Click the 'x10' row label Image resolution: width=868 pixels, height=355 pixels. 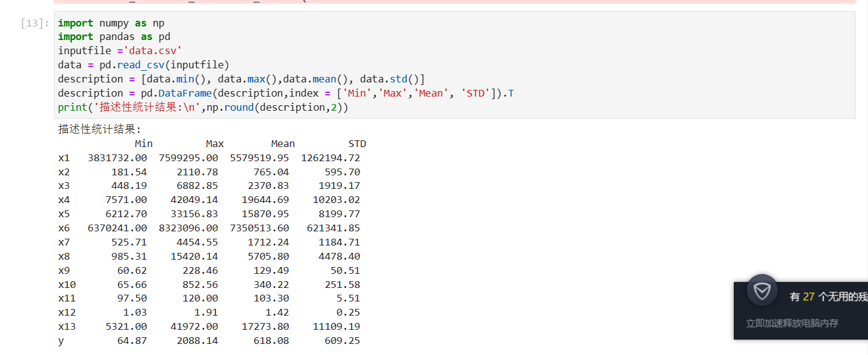pos(67,285)
